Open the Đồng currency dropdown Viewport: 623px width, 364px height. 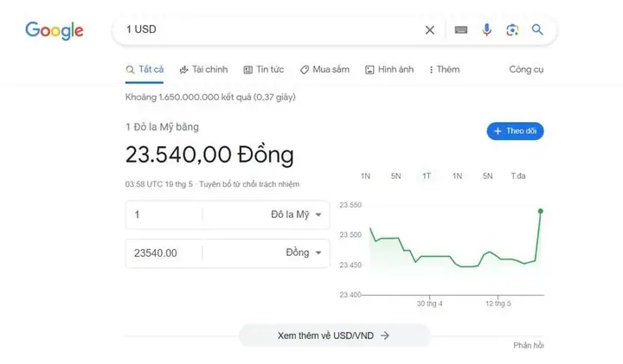304,252
